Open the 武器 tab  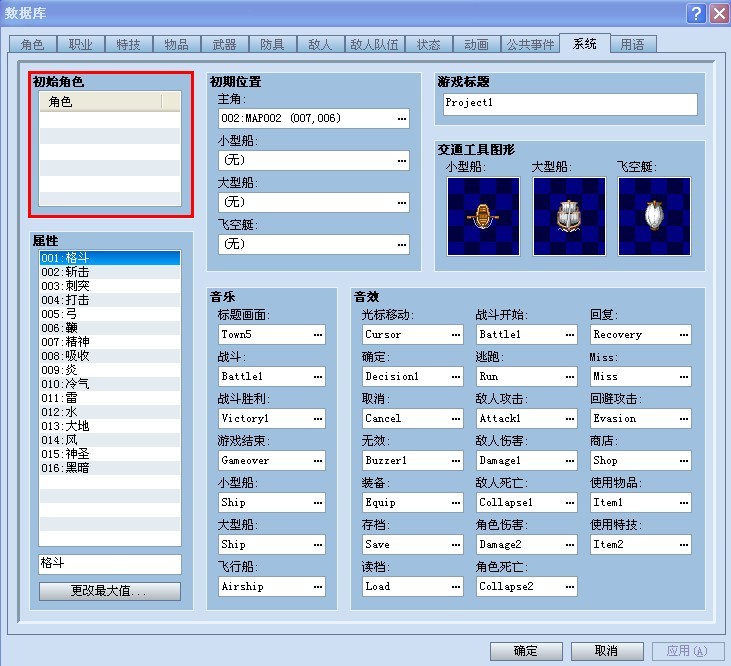click(224, 44)
